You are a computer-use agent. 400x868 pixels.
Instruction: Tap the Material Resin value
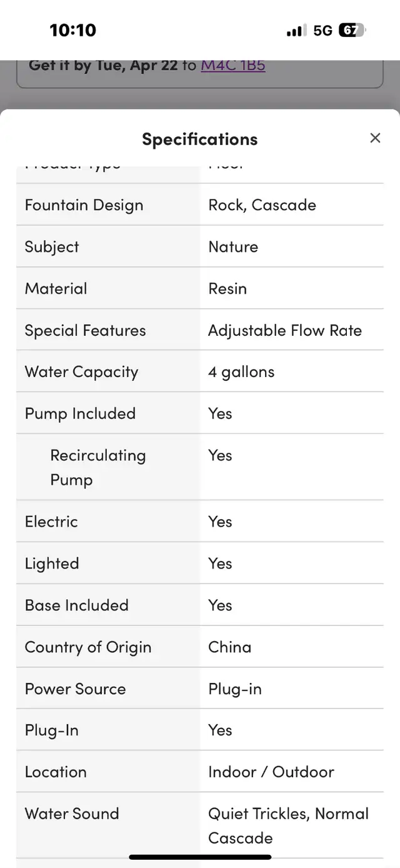[x=227, y=288]
